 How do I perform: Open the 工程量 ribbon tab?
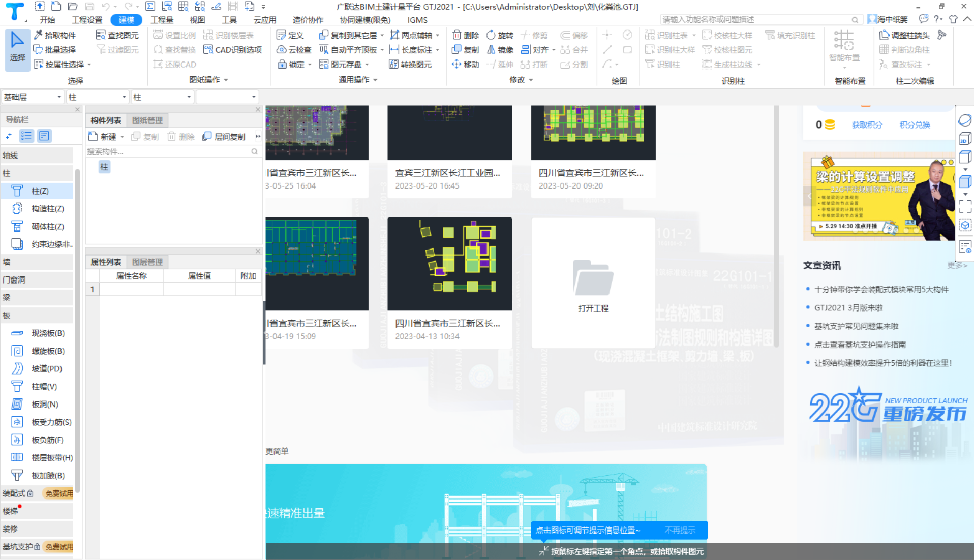pyautogui.click(x=162, y=20)
